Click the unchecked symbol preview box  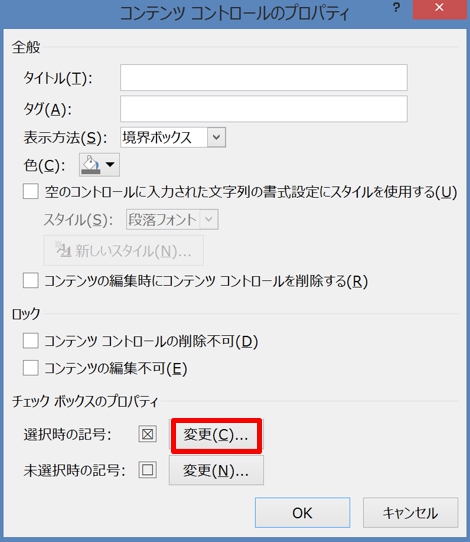point(148,470)
